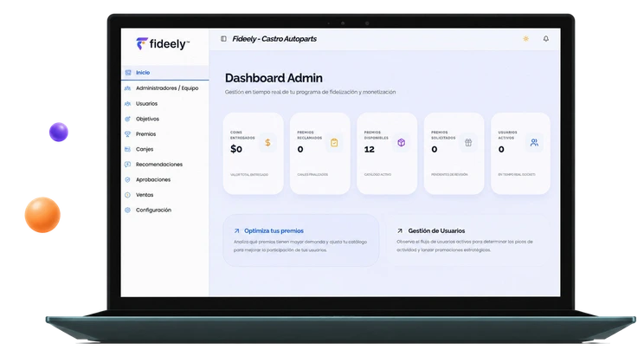Click the Ventas sidebar icon
This screenshot has width=644, height=363.
[x=128, y=195]
